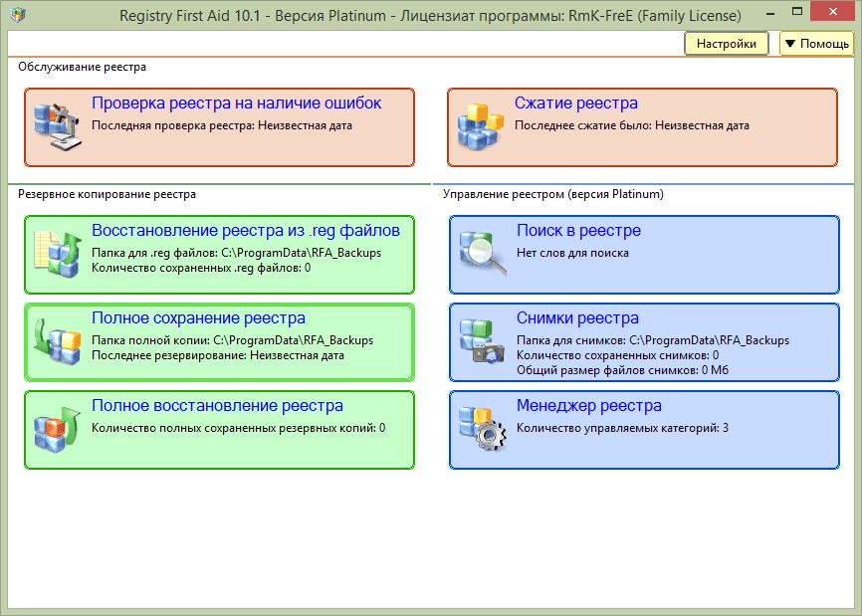Click the registry manager gear icon
862x616 pixels.
tap(482, 429)
